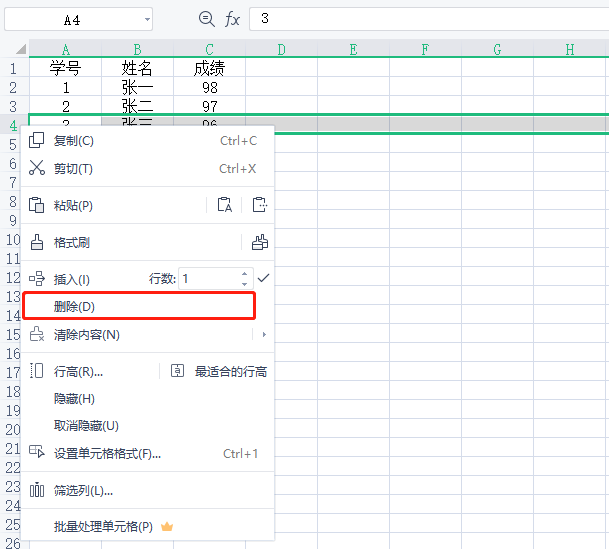Click the format painter lock icon on right
This screenshot has width=609, height=549.
(259, 242)
